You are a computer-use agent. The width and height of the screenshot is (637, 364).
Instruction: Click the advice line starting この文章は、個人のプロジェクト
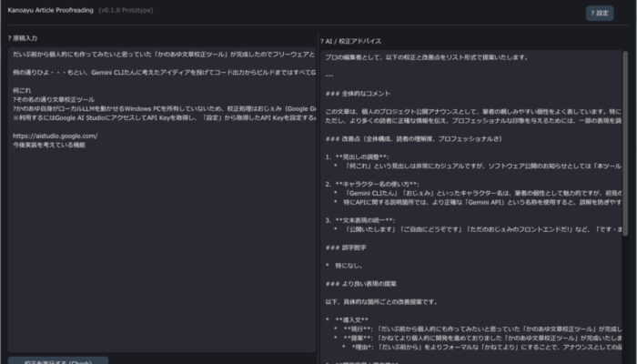point(473,112)
